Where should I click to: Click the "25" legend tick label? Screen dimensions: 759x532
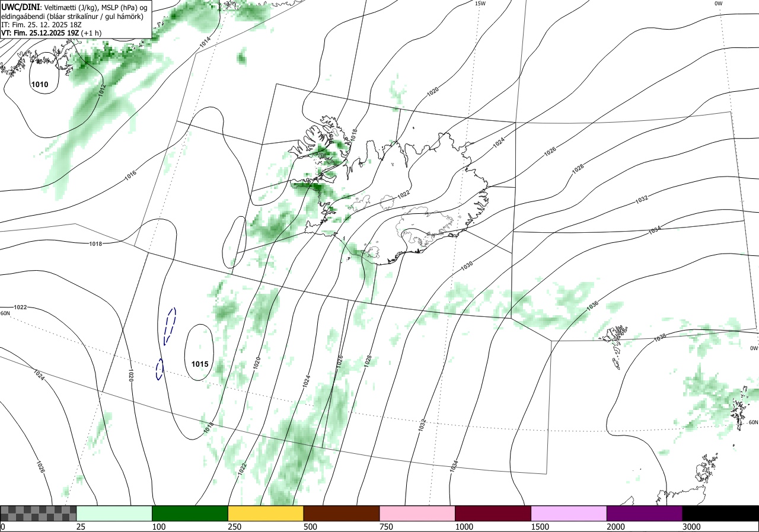click(x=81, y=527)
